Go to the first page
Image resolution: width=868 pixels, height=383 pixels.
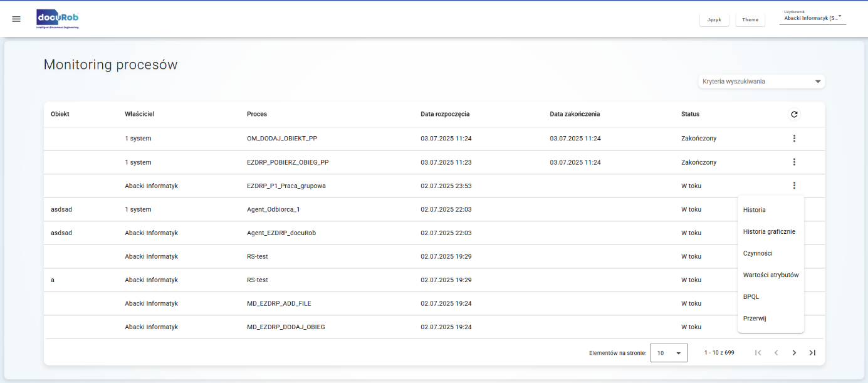[x=758, y=353]
